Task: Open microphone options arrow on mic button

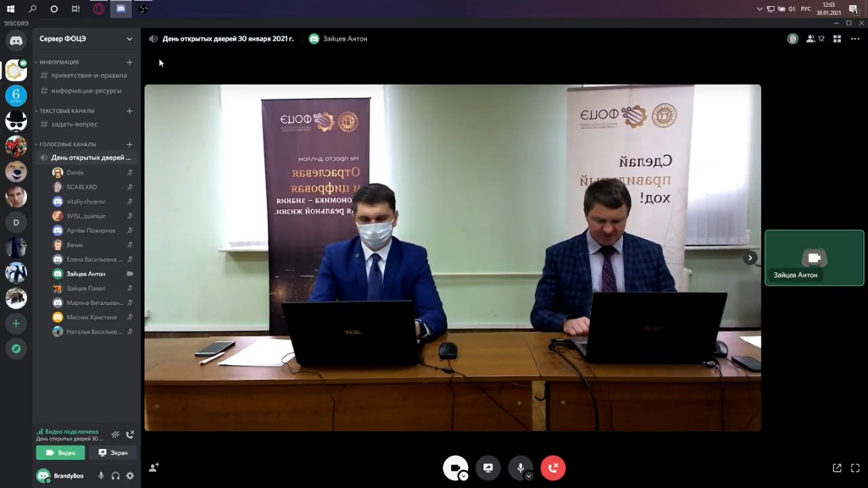Action: pyautogui.click(x=529, y=476)
